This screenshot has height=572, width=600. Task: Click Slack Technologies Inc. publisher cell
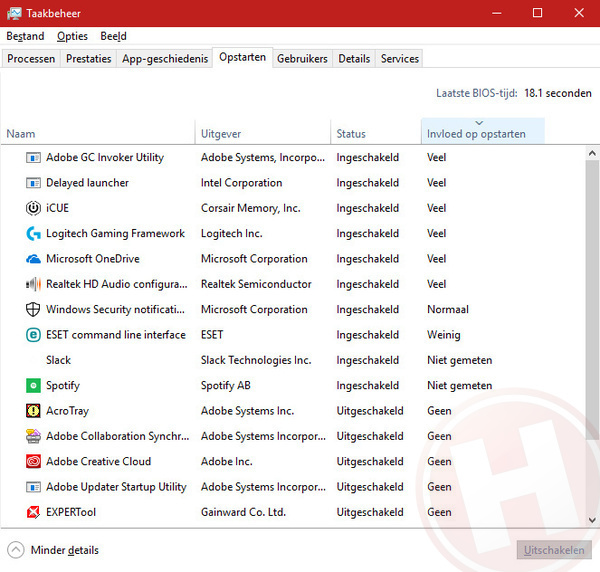point(256,360)
